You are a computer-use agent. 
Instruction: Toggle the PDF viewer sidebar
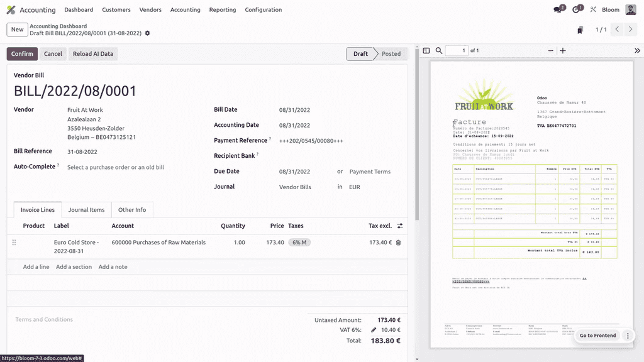(x=426, y=51)
